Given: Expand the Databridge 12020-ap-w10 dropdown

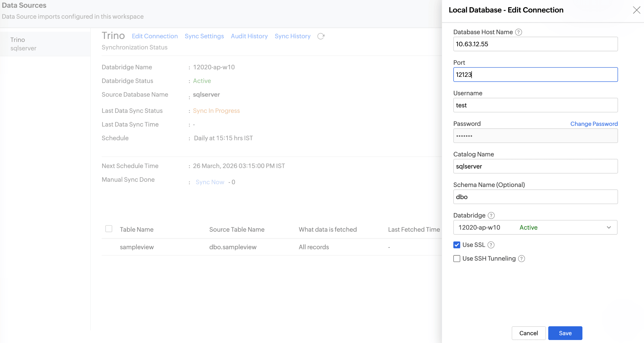Looking at the screenshot, I should click(535, 227).
